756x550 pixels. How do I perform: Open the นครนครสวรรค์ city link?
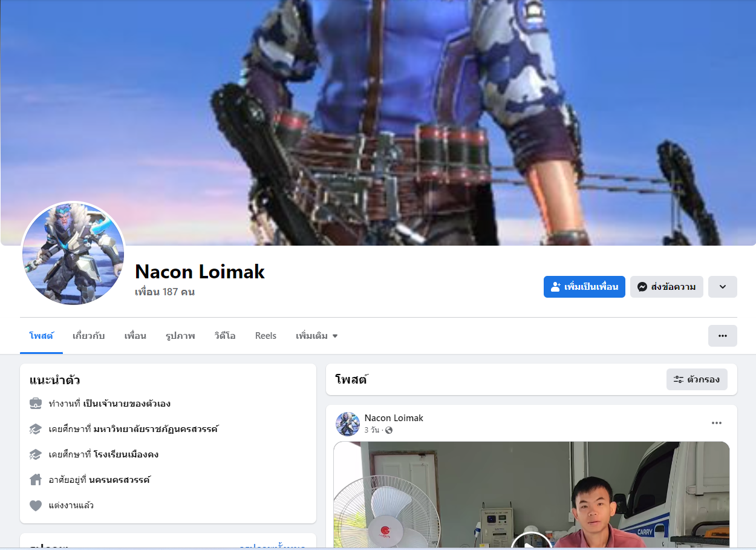119,480
